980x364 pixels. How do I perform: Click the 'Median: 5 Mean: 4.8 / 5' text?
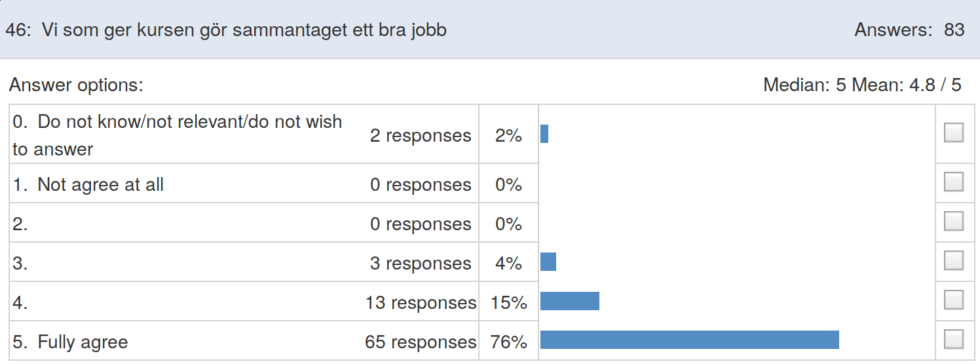click(862, 85)
